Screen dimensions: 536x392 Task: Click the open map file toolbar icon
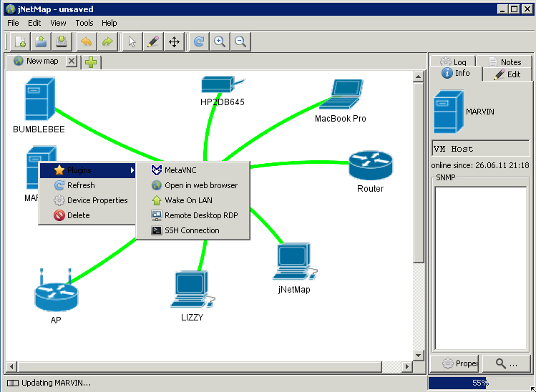coord(41,42)
